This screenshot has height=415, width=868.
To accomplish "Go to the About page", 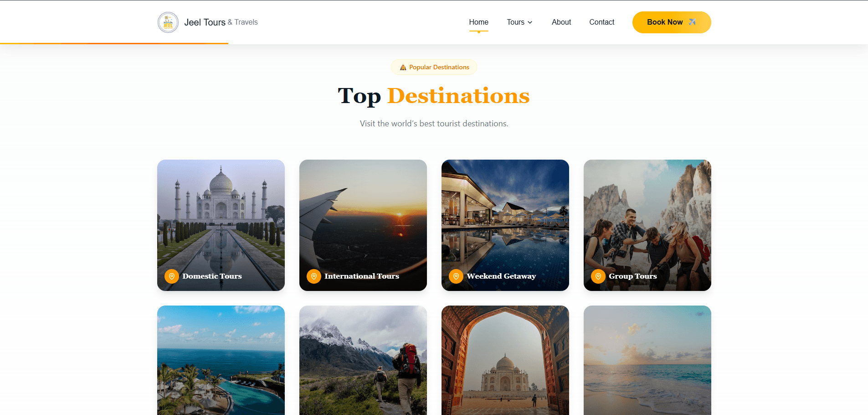I will click(561, 22).
